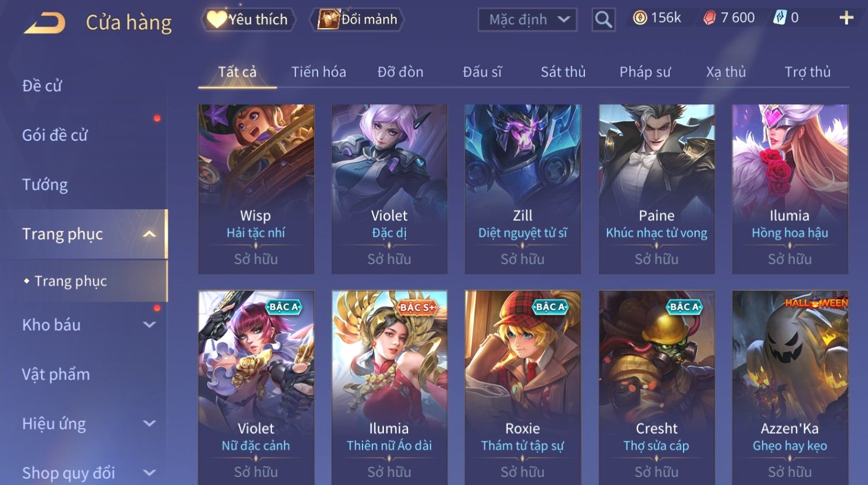Open Đổi mảnh fragment exchange button

click(x=357, y=20)
